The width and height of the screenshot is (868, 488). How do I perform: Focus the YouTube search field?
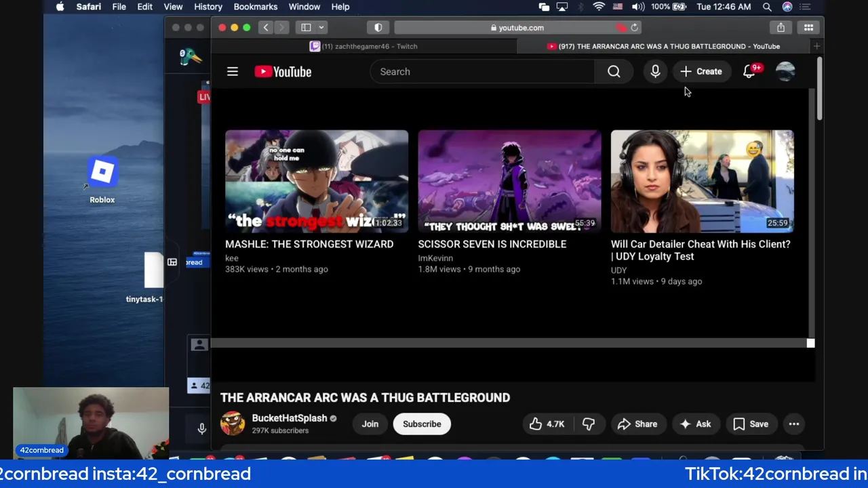coord(482,71)
